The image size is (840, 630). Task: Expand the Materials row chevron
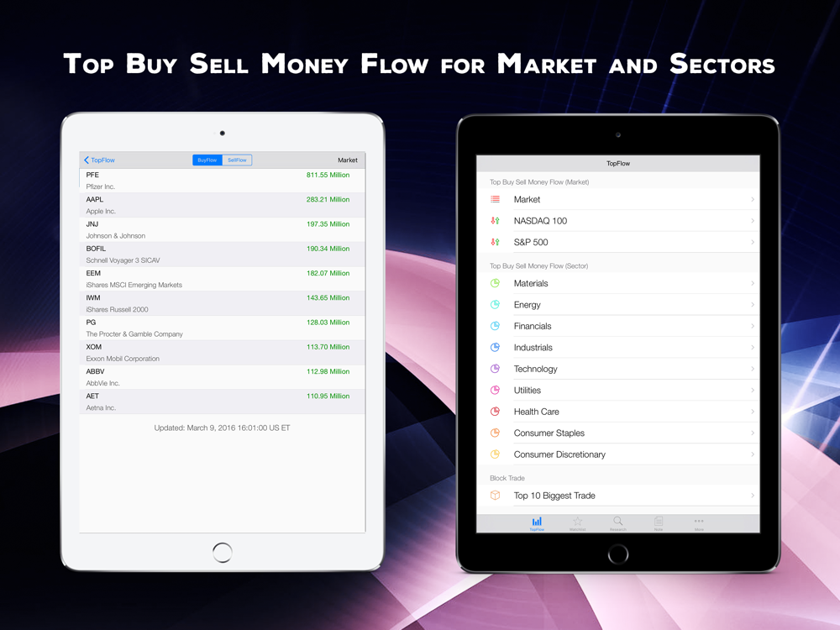coord(753,283)
